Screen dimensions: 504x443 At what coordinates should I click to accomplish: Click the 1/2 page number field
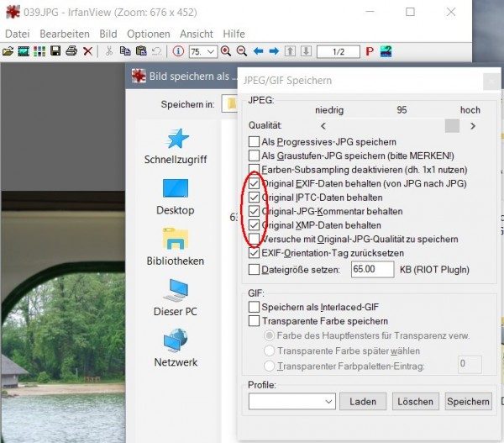click(x=339, y=51)
